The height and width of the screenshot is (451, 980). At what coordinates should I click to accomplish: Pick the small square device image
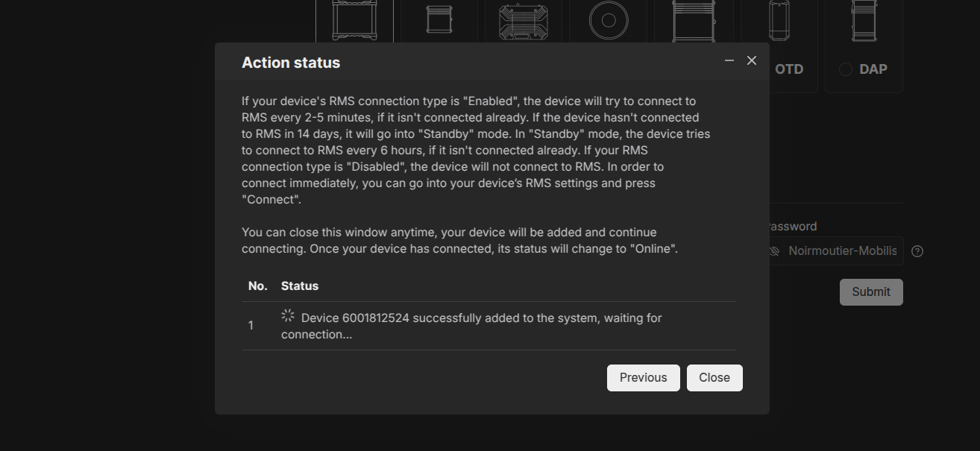coord(439,19)
